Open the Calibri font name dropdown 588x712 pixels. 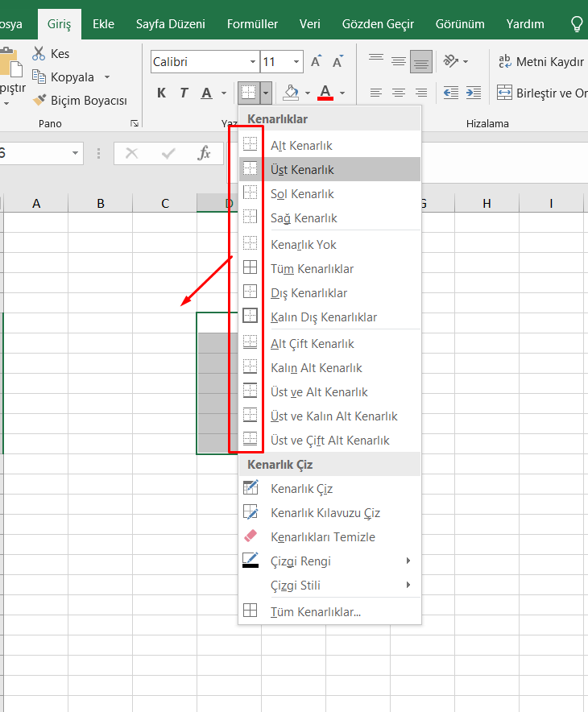pyautogui.click(x=253, y=61)
